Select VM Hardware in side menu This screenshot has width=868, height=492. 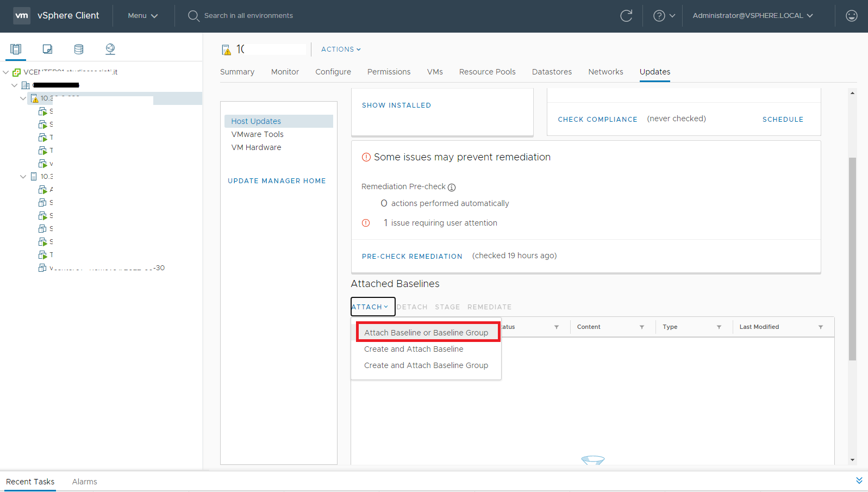coord(256,147)
